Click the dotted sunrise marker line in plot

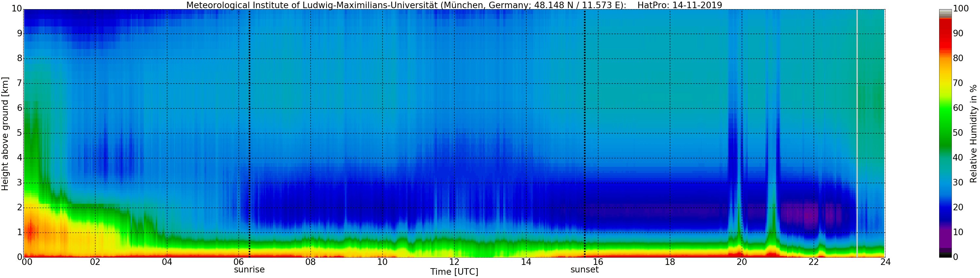249,133
